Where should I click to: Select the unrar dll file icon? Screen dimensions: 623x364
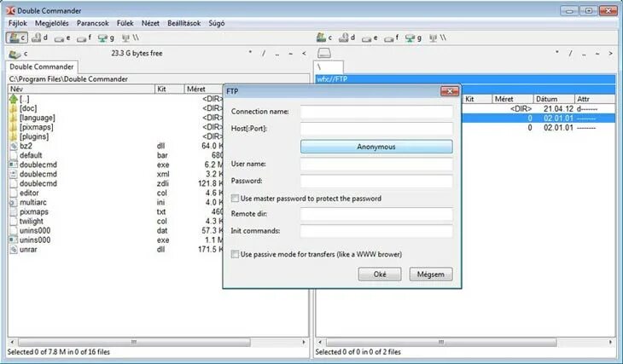click(14, 250)
